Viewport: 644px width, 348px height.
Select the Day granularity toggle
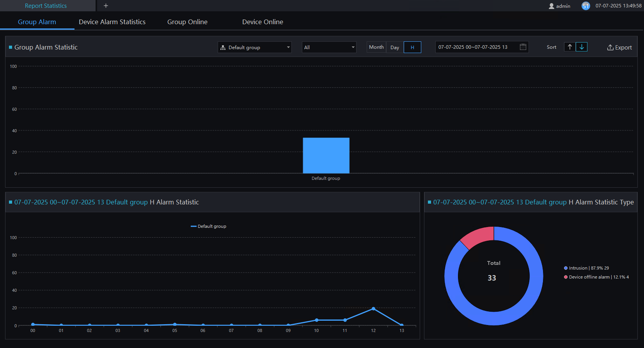coord(395,47)
